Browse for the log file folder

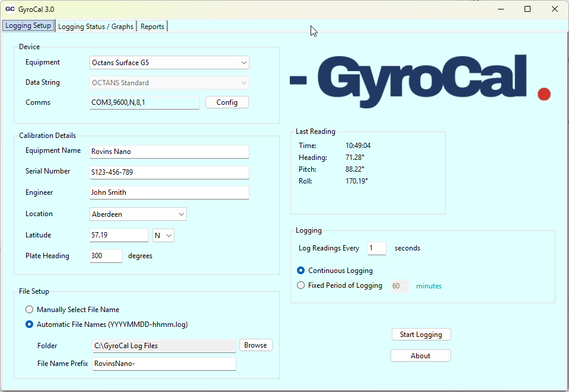point(255,345)
